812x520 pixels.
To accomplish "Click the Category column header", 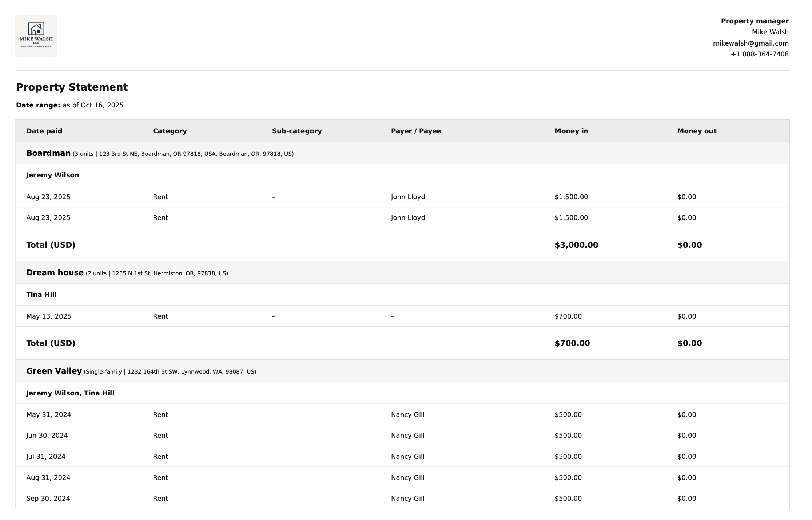I will (x=170, y=131).
